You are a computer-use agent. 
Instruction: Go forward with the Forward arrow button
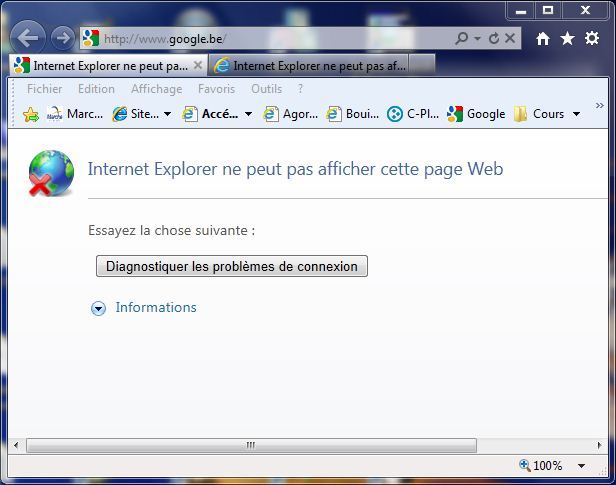point(62,38)
